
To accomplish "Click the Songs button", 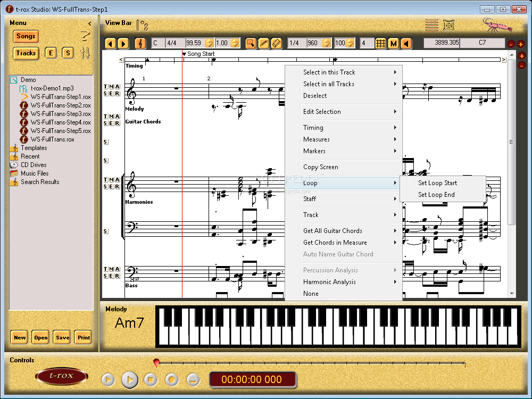I will coord(26,36).
